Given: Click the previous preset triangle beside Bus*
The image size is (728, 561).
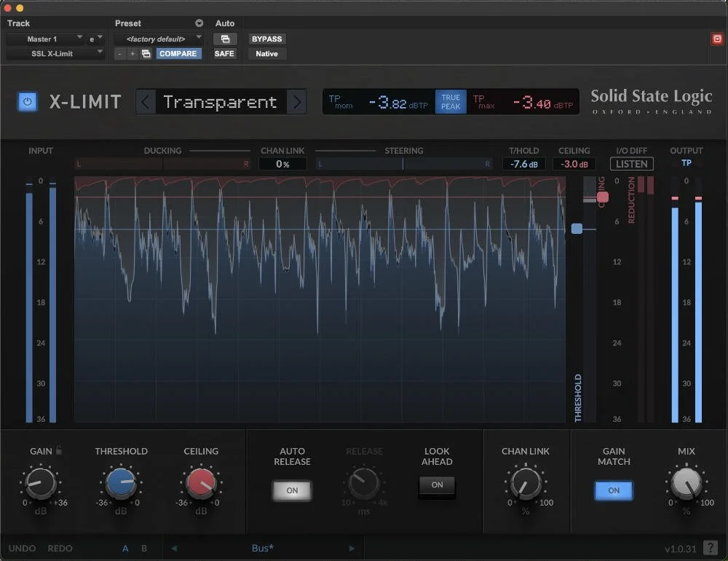Looking at the screenshot, I should [174, 549].
